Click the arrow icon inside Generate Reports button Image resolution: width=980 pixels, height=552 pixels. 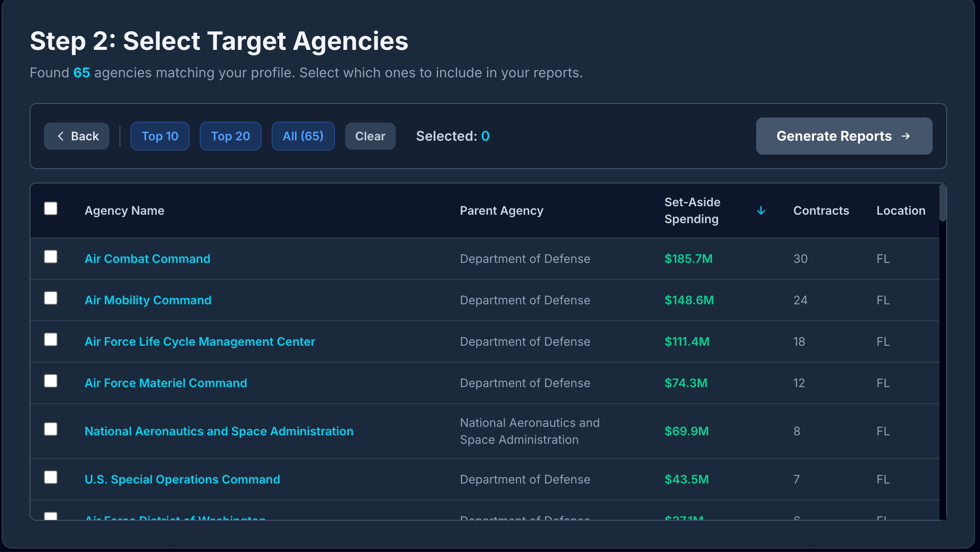point(906,136)
